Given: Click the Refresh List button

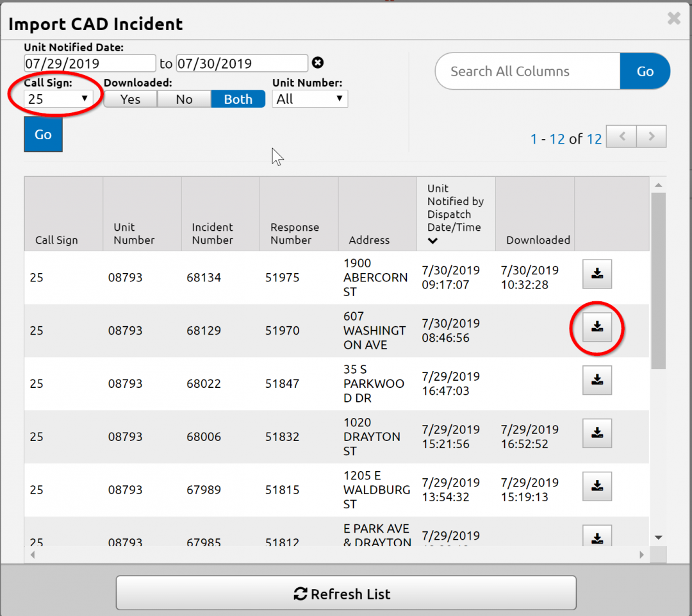Looking at the screenshot, I should [346, 594].
